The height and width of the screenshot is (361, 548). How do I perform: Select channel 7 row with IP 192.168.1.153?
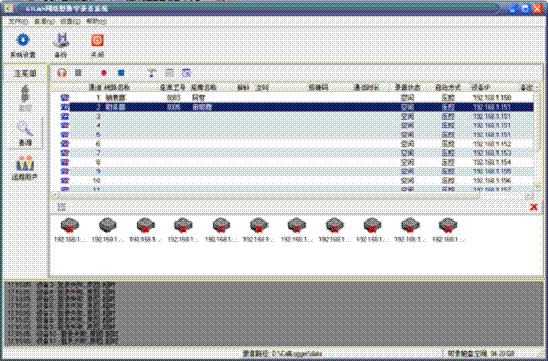tap(296, 153)
